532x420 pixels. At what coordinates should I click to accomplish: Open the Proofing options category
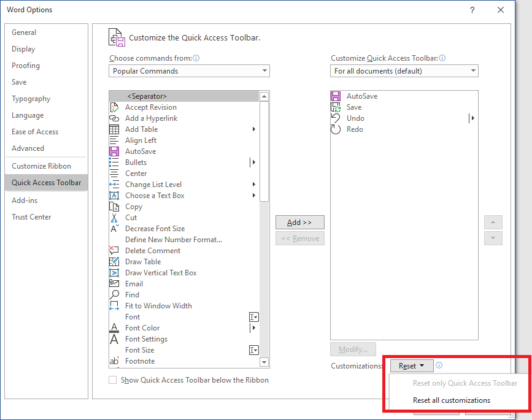click(x=46, y=66)
